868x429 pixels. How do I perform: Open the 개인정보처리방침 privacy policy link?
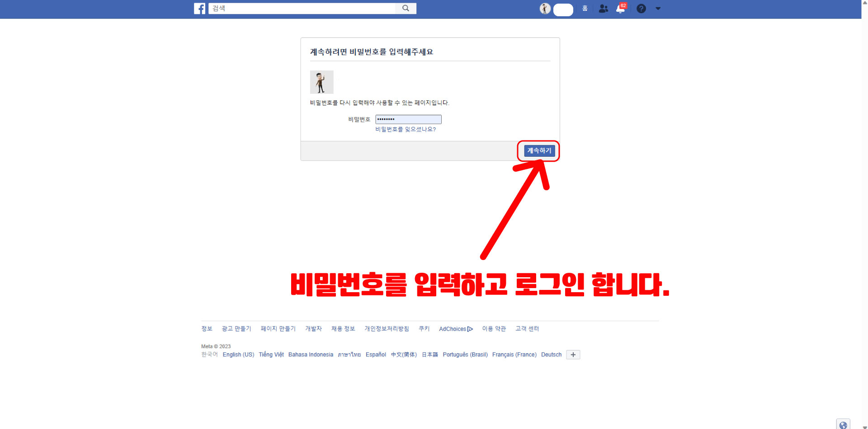[387, 329]
